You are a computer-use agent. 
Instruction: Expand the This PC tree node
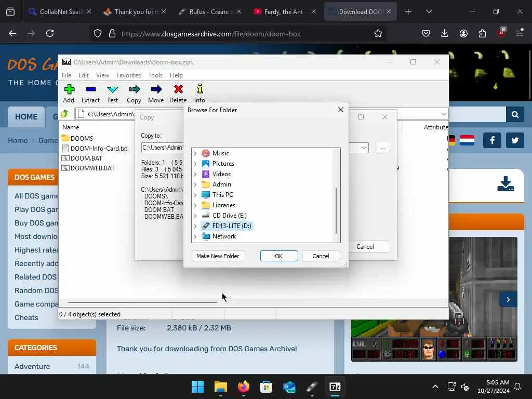[195, 195]
